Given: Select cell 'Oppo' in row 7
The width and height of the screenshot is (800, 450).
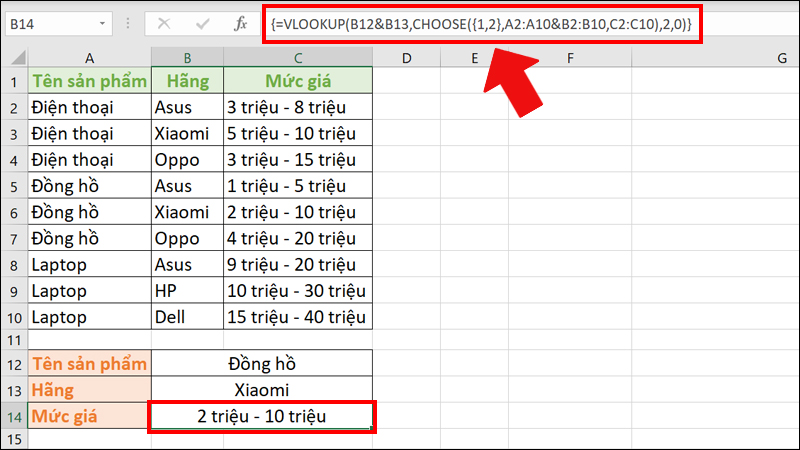Looking at the screenshot, I should [187, 238].
